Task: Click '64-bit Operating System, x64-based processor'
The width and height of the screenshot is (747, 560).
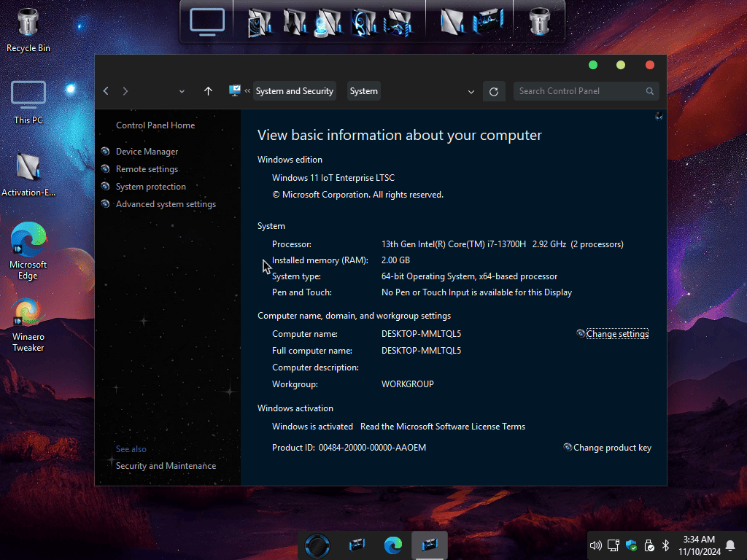Action: tap(469, 276)
